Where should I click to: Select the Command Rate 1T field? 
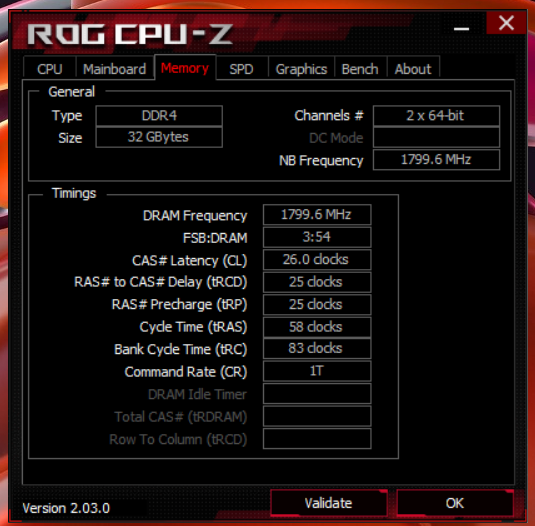317,371
